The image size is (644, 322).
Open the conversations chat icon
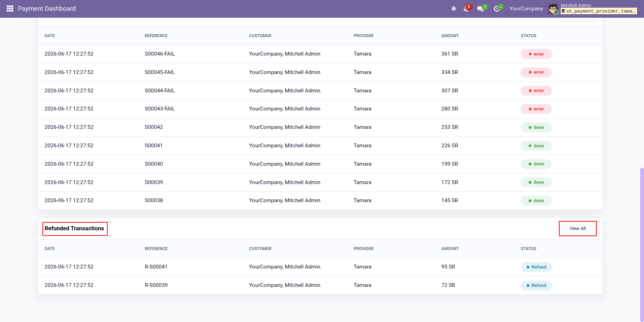click(481, 9)
